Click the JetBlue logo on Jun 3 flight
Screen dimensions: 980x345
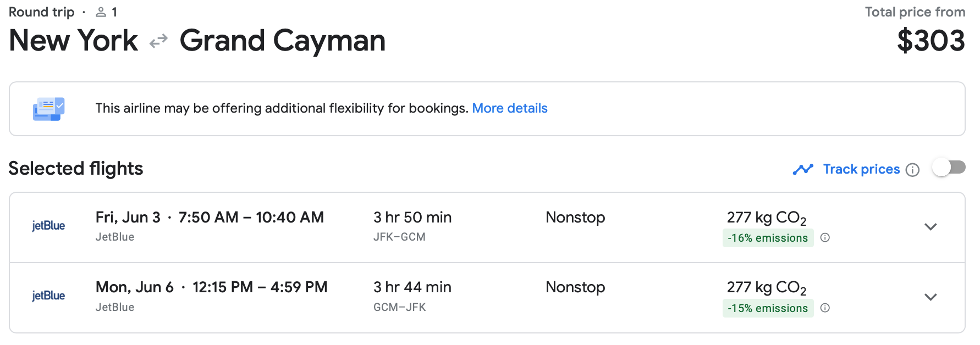[48, 226]
